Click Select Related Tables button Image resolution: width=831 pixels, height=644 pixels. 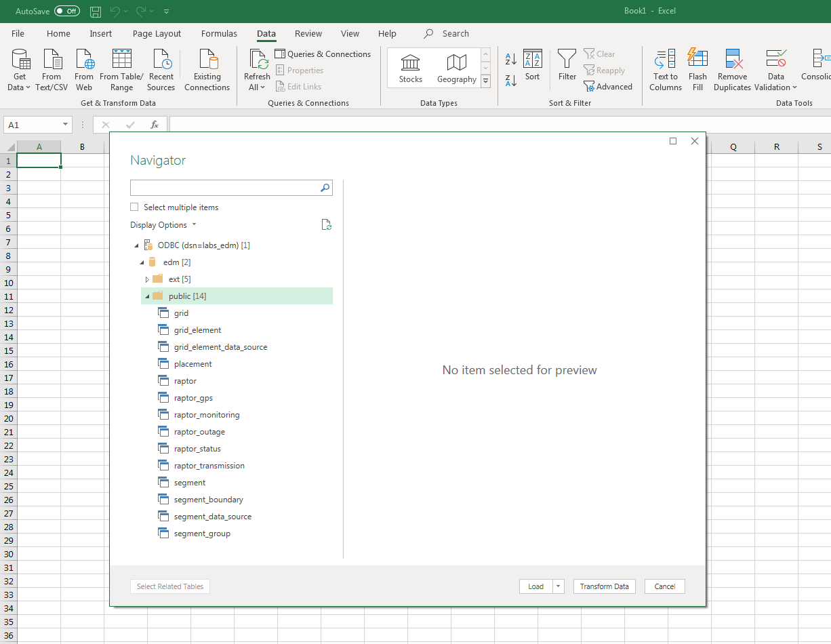point(170,586)
